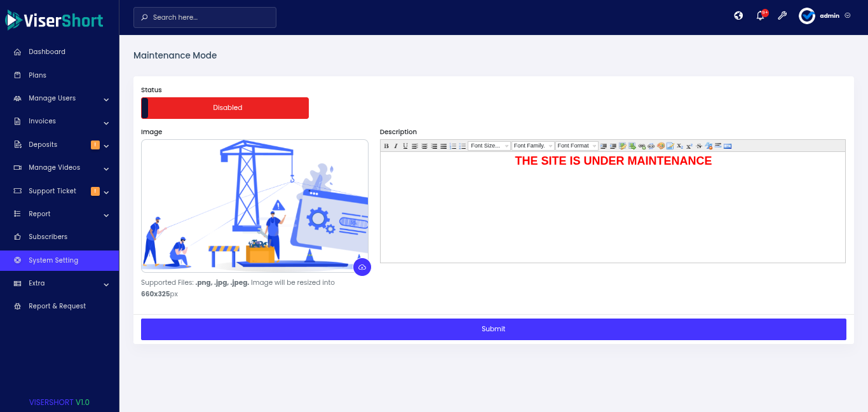Open the Font Family dropdown
868x412 pixels.
[532, 146]
